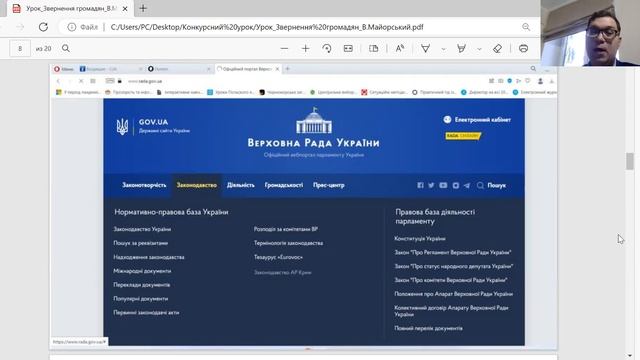The width and height of the screenshot is (640, 360).
Task: Open the Rada YouTube icon
Action: click(443, 185)
